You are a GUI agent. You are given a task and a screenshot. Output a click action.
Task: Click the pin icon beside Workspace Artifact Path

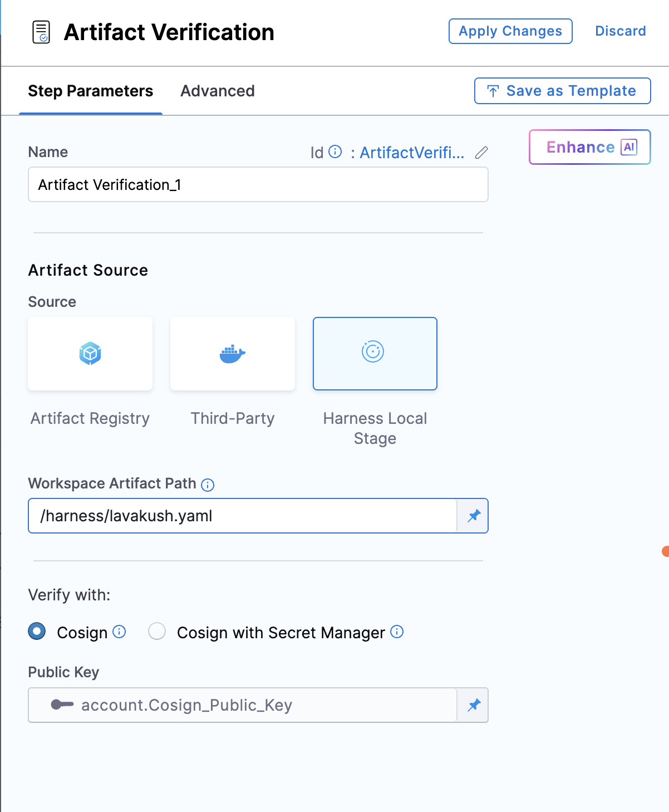(x=474, y=516)
